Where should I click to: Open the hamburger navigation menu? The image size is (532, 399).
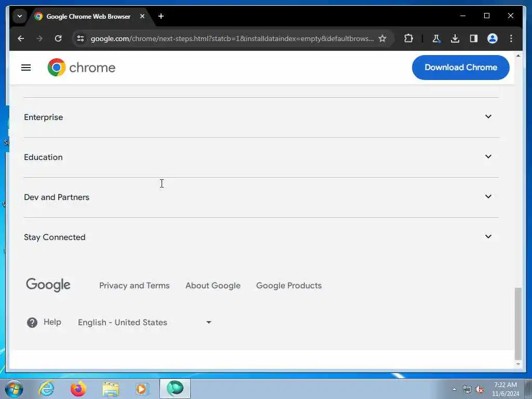[x=26, y=68]
